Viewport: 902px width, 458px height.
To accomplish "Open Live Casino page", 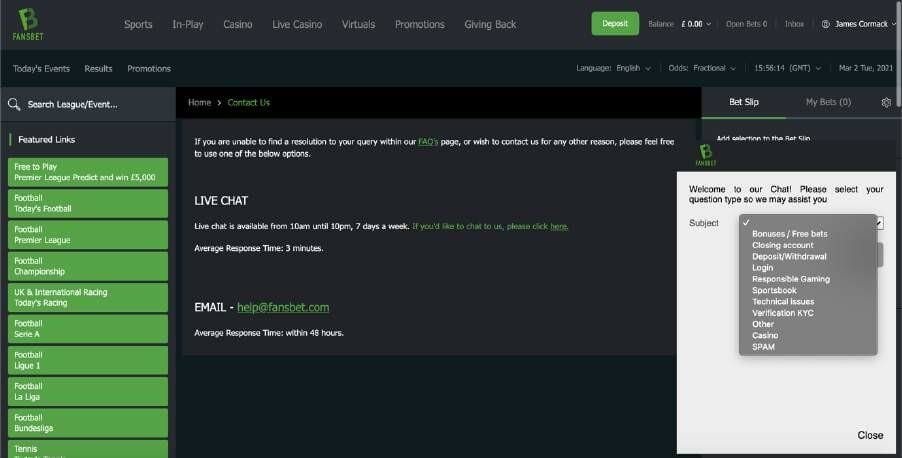I will click(x=297, y=24).
